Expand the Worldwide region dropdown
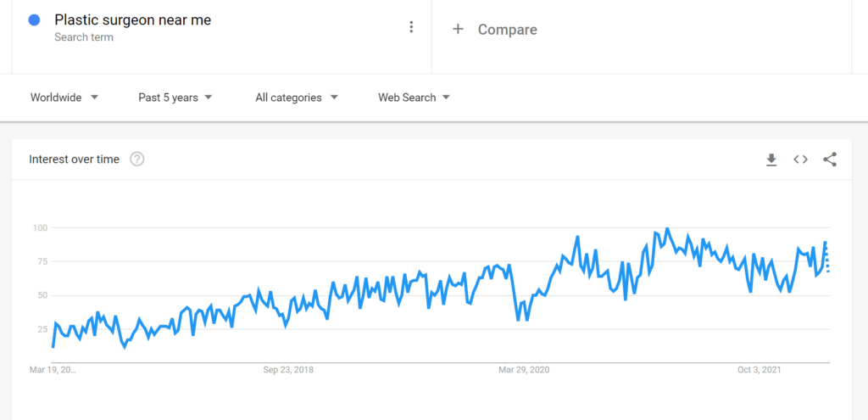This screenshot has height=420, width=868. coord(64,98)
